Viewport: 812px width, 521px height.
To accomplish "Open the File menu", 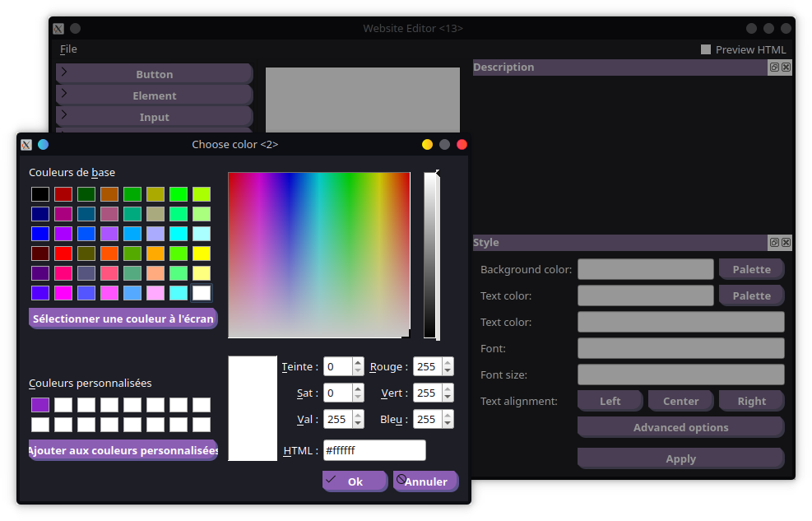I will click(x=68, y=49).
